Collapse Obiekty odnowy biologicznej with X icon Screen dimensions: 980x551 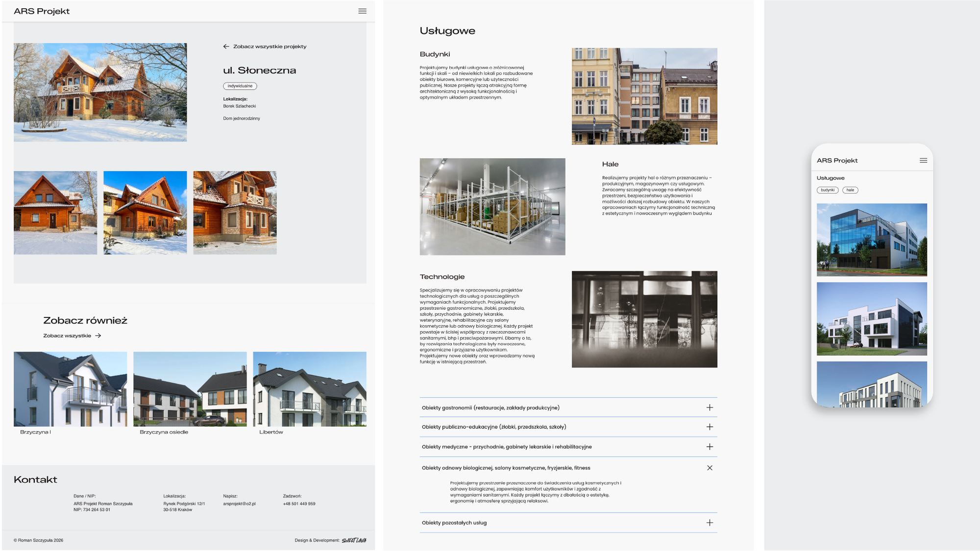click(x=710, y=468)
